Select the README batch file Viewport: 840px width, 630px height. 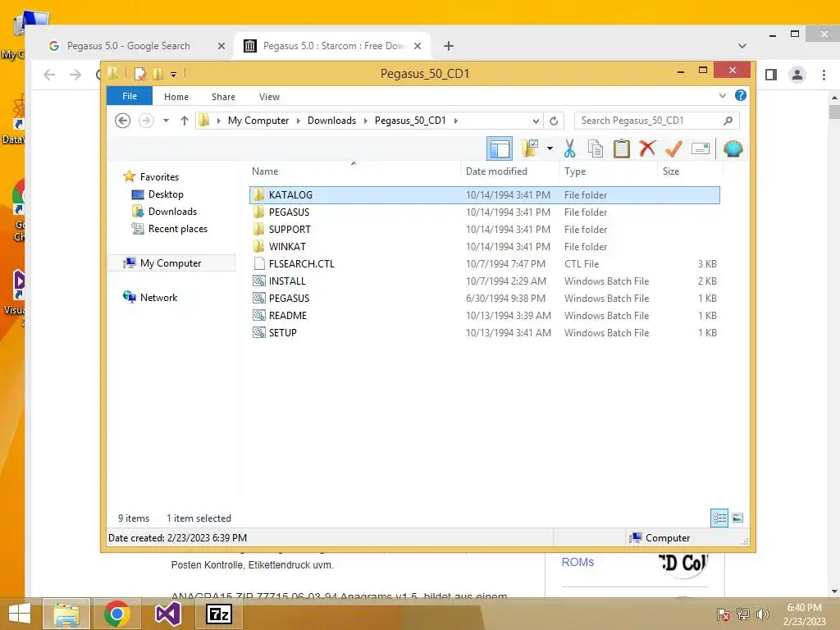tap(484, 316)
